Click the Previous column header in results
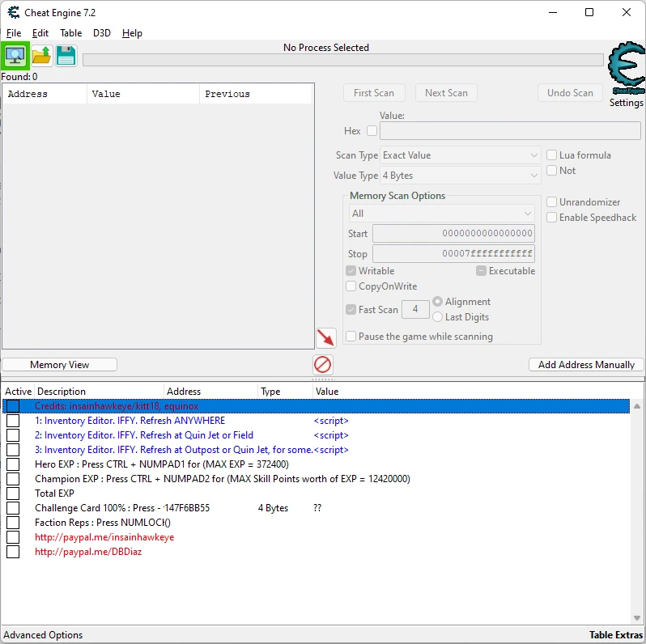This screenshot has height=644, width=646. (256, 94)
